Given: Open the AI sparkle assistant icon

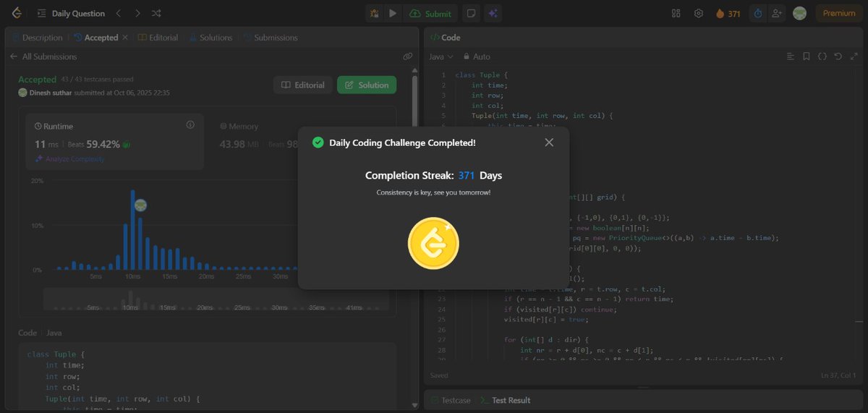Looking at the screenshot, I should coord(493,13).
